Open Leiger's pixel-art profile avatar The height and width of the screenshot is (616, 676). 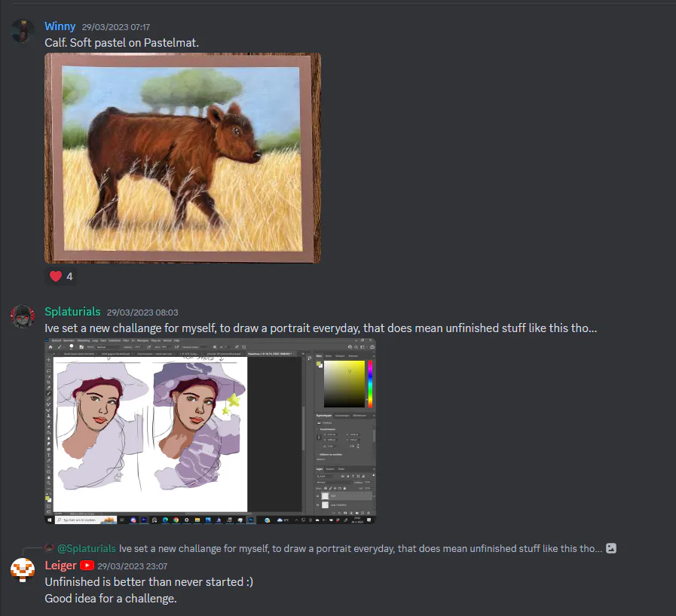pos(23,570)
